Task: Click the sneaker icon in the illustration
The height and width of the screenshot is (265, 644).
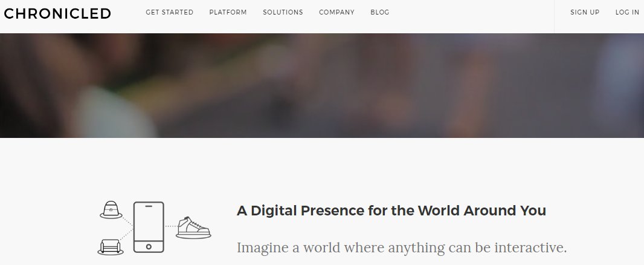Action: (x=193, y=227)
